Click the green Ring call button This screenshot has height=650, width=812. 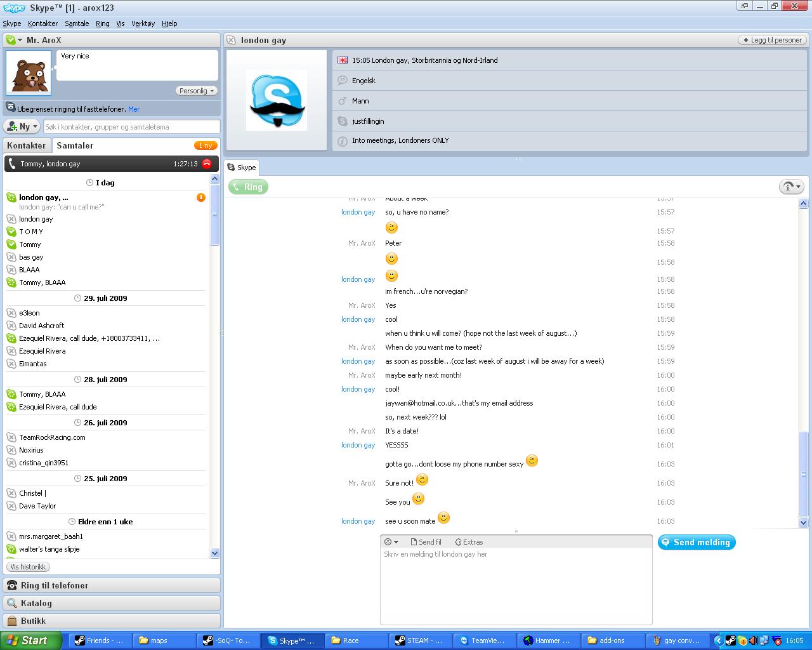pyautogui.click(x=248, y=187)
